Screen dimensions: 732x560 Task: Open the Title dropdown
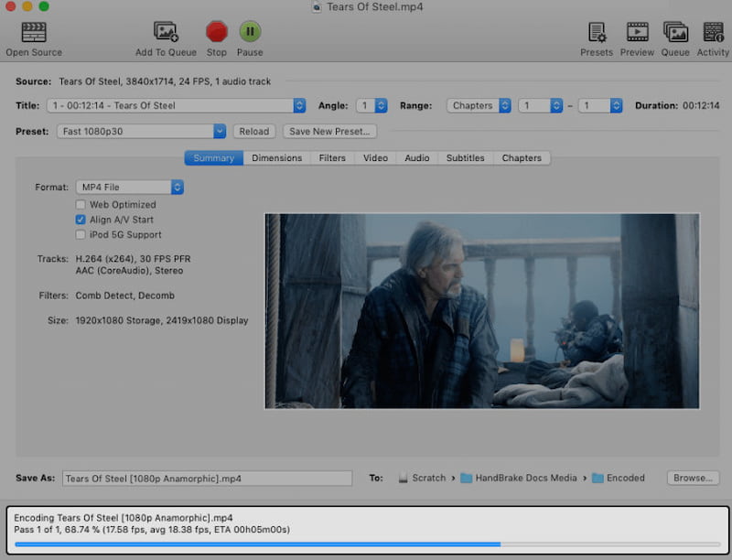pos(177,105)
